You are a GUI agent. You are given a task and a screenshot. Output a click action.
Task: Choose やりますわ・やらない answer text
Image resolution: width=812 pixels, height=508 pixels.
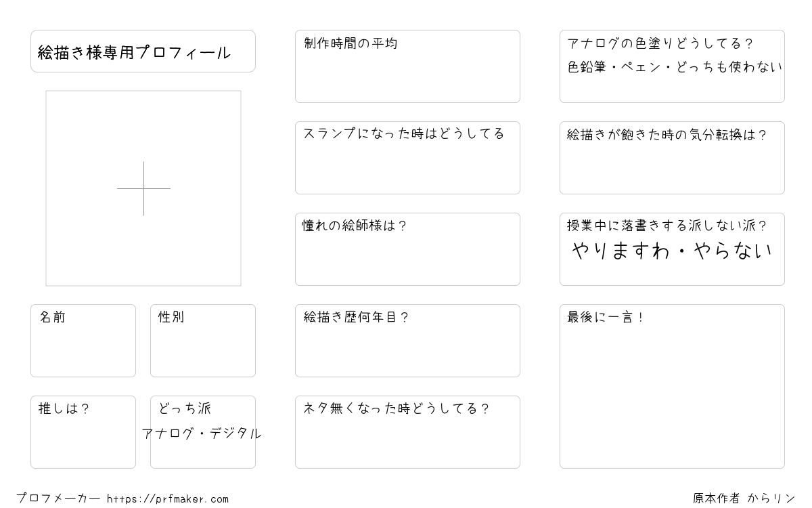pos(672,251)
